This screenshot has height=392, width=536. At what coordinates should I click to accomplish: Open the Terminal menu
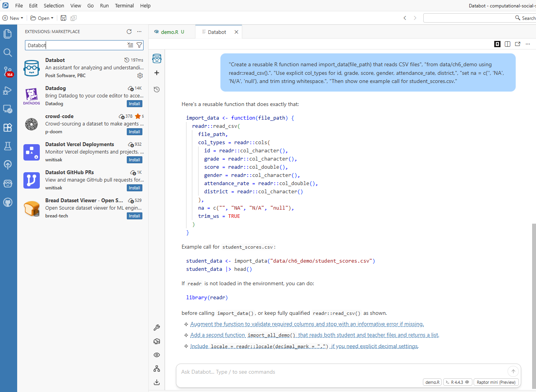(x=124, y=5)
